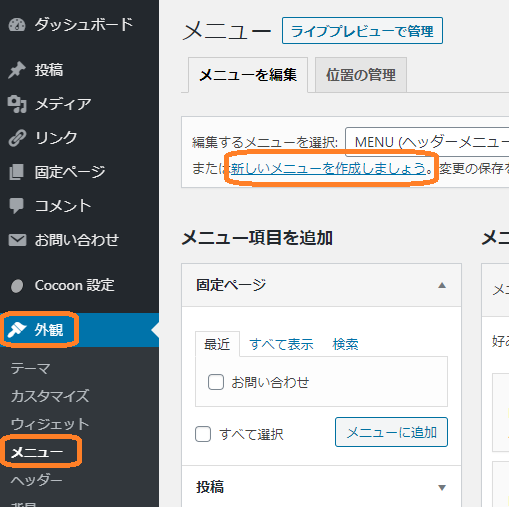Expand the 投稿 accordion panel arrow

[x=442, y=488]
